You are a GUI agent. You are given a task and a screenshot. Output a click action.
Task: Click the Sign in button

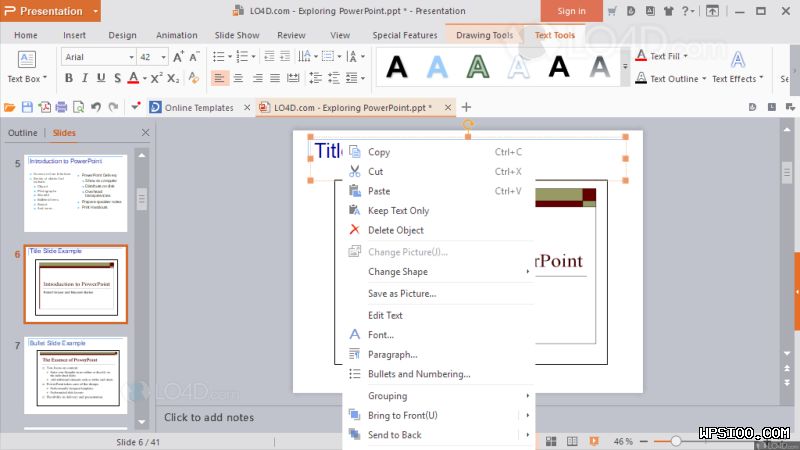(571, 11)
